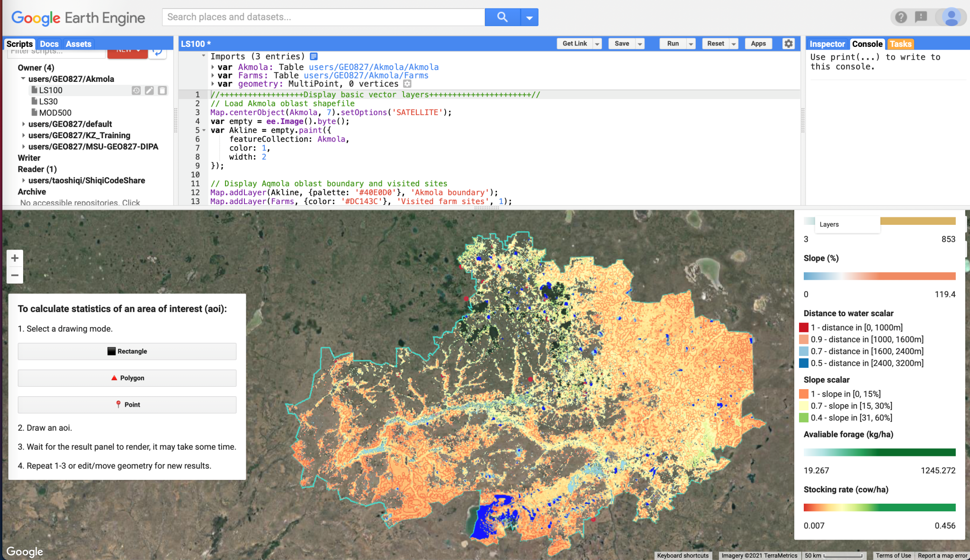
Task: Follow the users/GEO827/Akmola/Farms asset link
Action: click(x=366, y=75)
